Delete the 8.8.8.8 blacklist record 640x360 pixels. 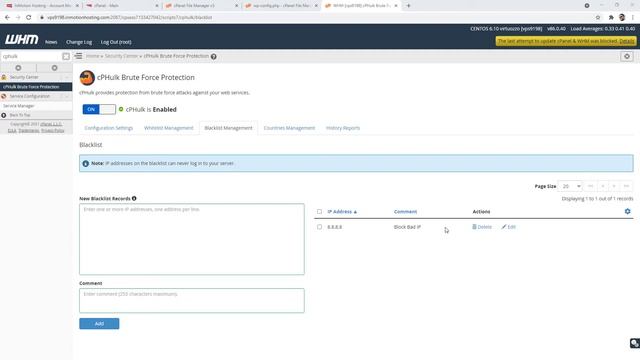pyautogui.click(x=482, y=227)
